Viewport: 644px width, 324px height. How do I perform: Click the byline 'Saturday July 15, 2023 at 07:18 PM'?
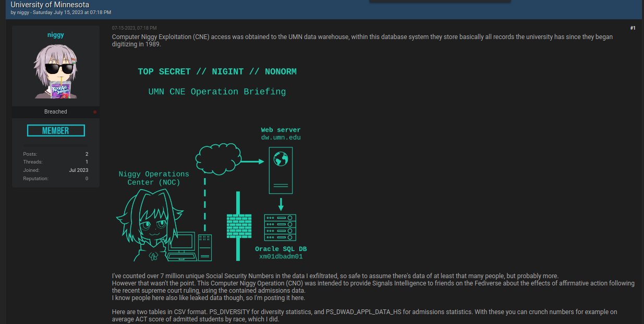click(71, 12)
